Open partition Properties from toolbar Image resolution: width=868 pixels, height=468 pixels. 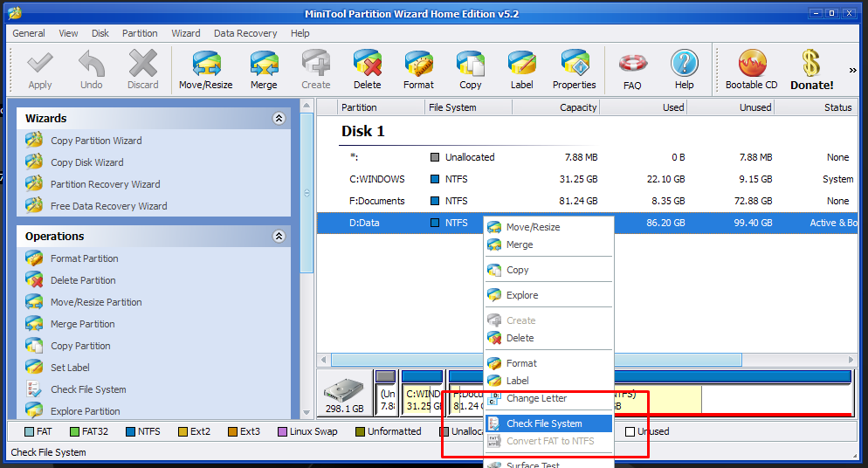[574, 70]
